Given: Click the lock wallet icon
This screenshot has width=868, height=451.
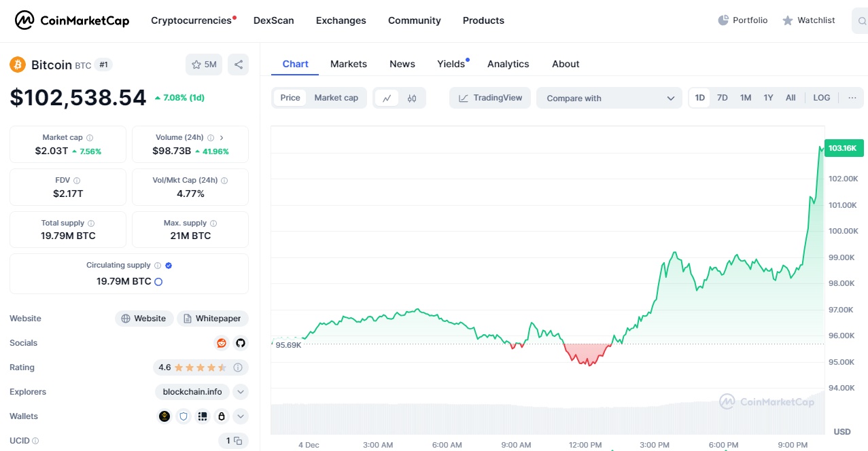Looking at the screenshot, I should [x=221, y=416].
